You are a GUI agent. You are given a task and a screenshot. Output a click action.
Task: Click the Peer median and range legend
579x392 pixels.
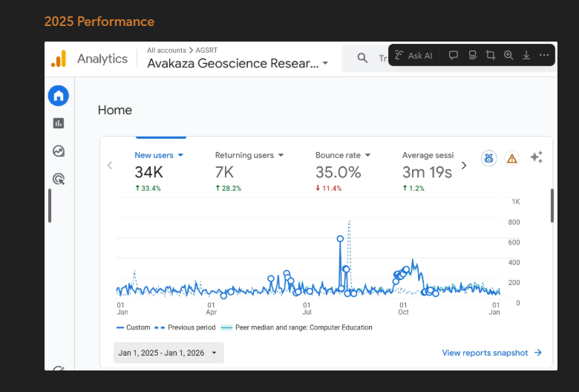[x=296, y=327]
